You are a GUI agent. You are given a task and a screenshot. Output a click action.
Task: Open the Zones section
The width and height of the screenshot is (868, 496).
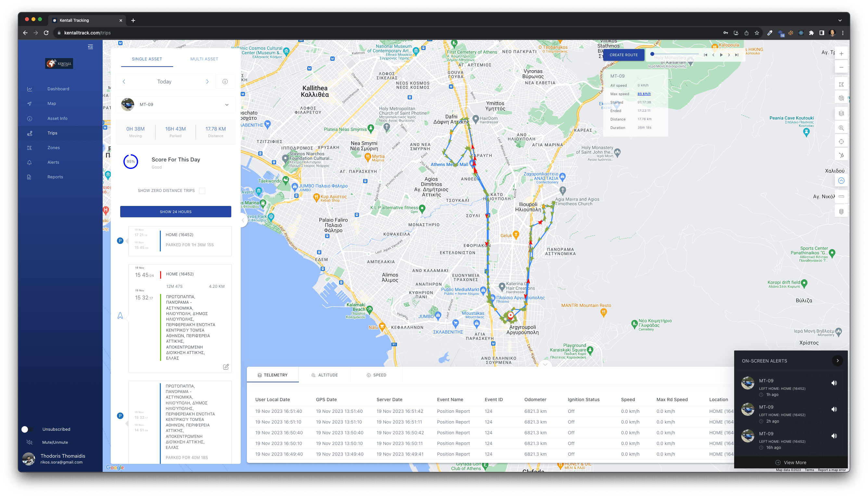pos(54,147)
